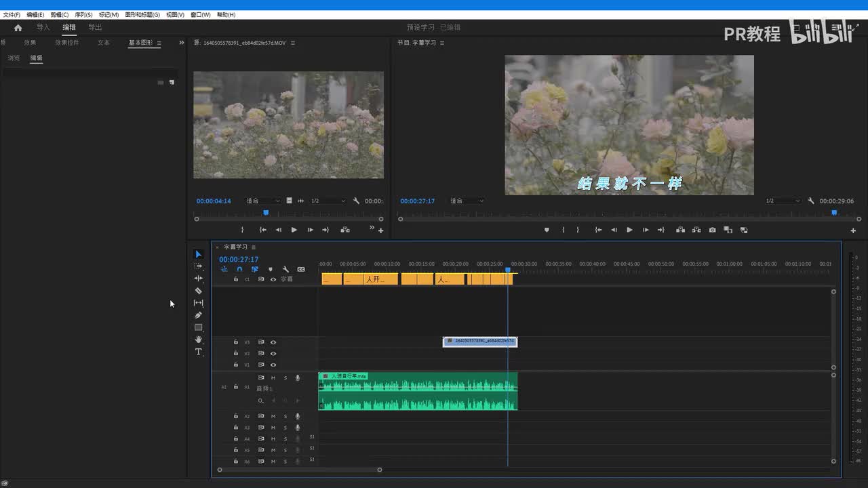This screenshot has height=488, width=868.
Task: Select the Rectangle tool
Action: (198, 327)
